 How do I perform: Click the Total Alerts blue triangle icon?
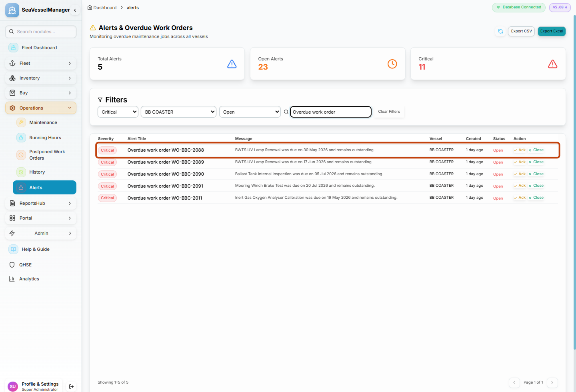(232, 64)
